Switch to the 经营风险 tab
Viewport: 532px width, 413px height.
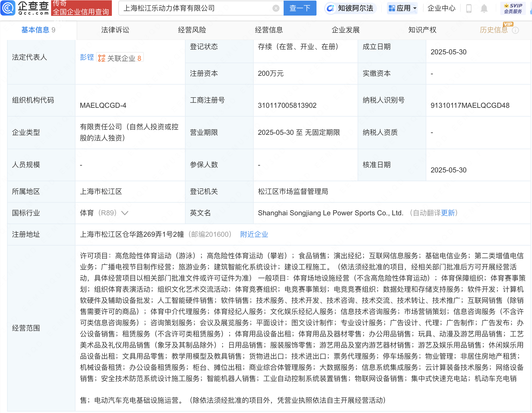tap(192, 30)
